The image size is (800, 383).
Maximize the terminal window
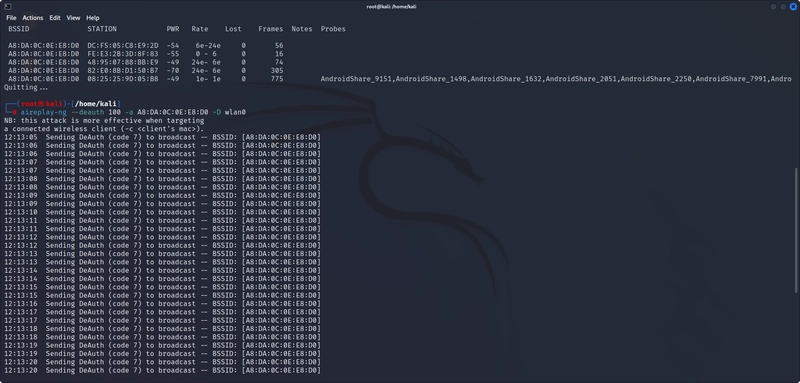point(783,7)
